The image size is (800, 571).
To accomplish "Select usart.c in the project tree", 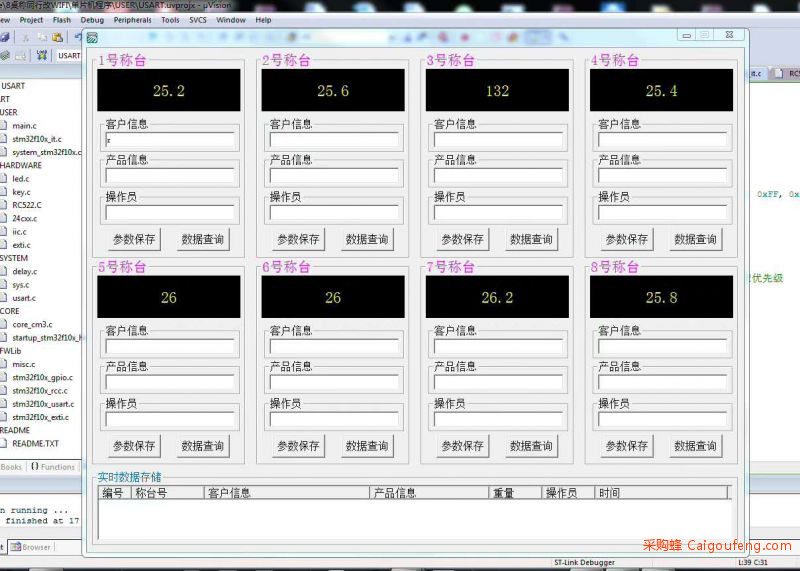I will click(x=24, y=298).
